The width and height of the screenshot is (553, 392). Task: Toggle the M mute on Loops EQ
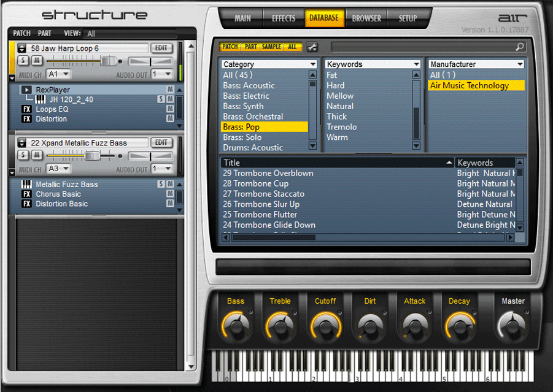click(169, 109)
